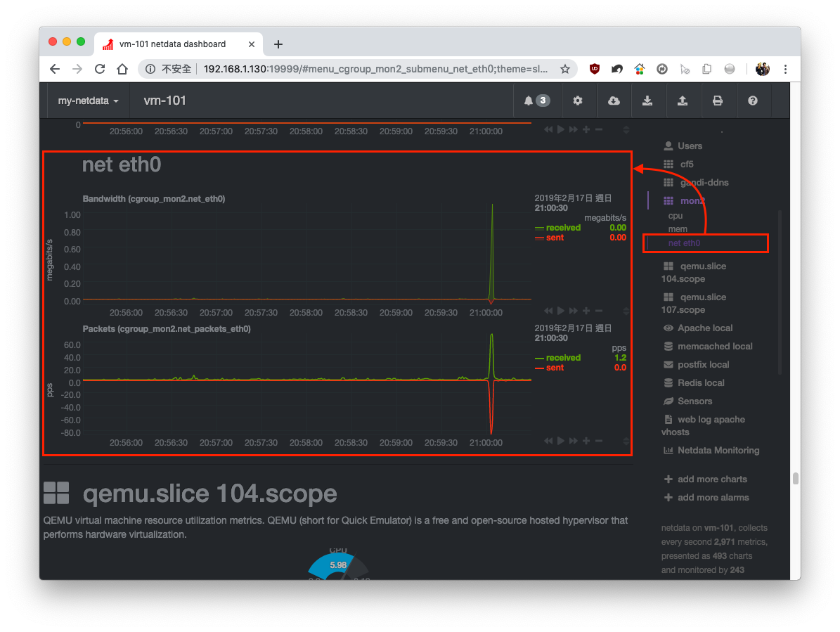Switch to the vm-101 netdata dashboard tab
840x632 pixels.
pos(171,43)
